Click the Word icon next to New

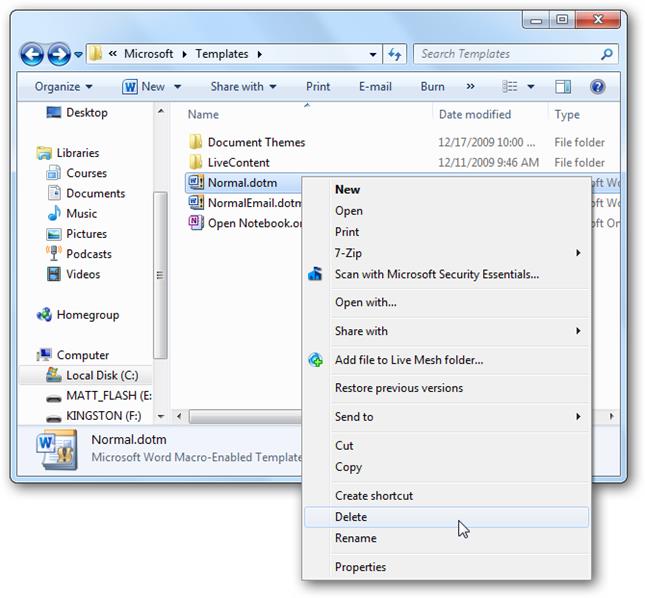point(130,87)
